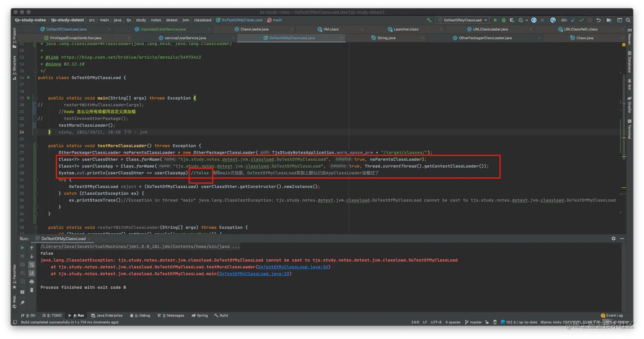
Task: Click the 102 Δ / up-to-date status widget
Action: [519, 322]
